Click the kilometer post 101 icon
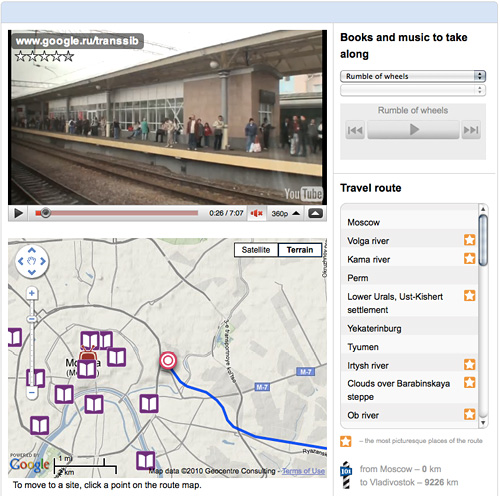The width and height of the screenshot is (500, 496). [346, 475]
